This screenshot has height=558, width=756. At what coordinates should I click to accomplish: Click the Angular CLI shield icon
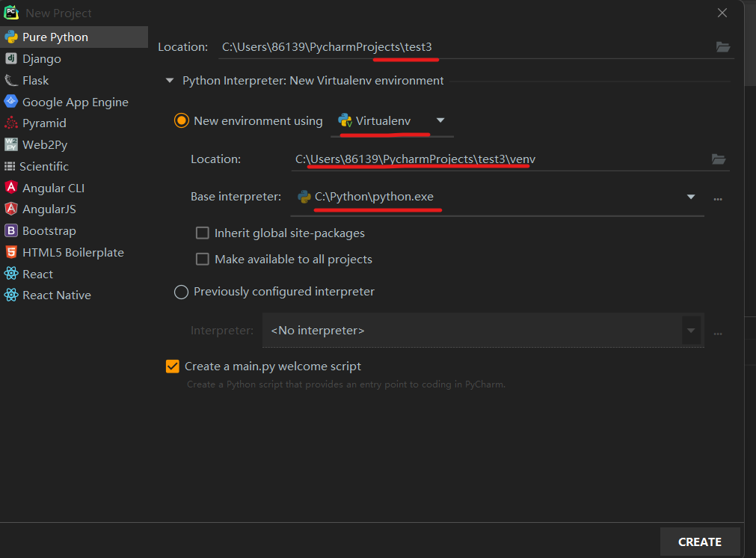pos(11,187)
